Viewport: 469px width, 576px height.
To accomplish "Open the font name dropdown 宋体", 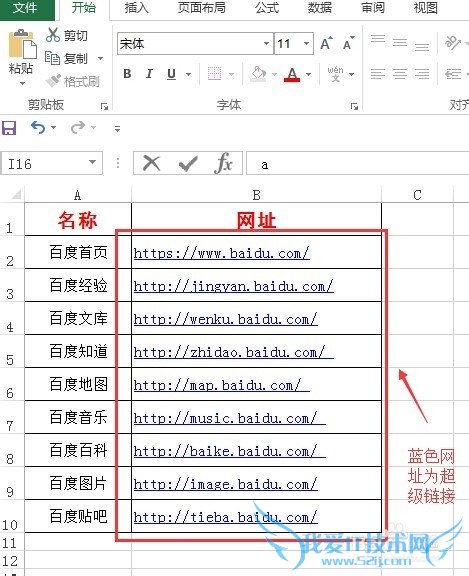I will pos(267,43).
